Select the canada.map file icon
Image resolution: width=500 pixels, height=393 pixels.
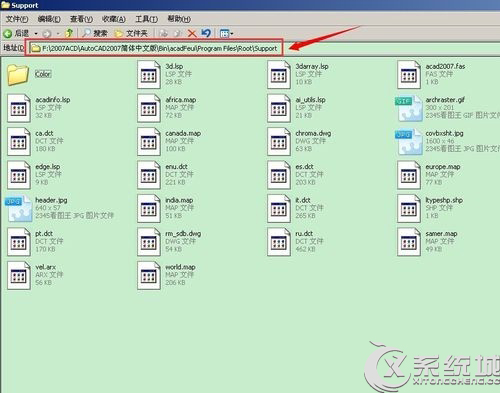pos(149,141)
